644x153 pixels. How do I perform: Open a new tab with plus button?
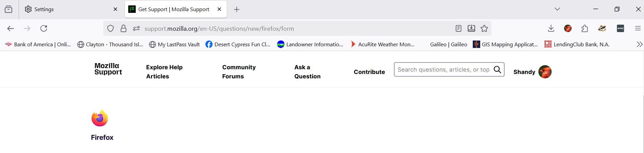click(237, 9)
